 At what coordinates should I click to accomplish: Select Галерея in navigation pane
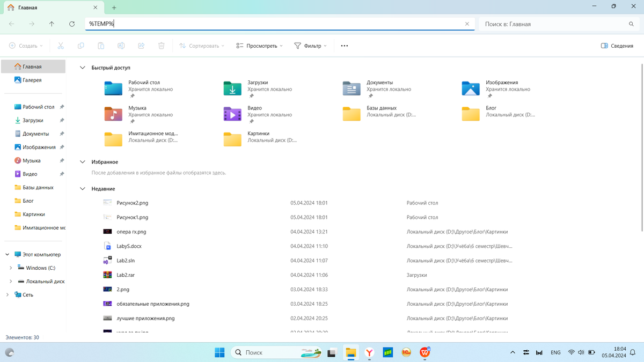[33, 80]
